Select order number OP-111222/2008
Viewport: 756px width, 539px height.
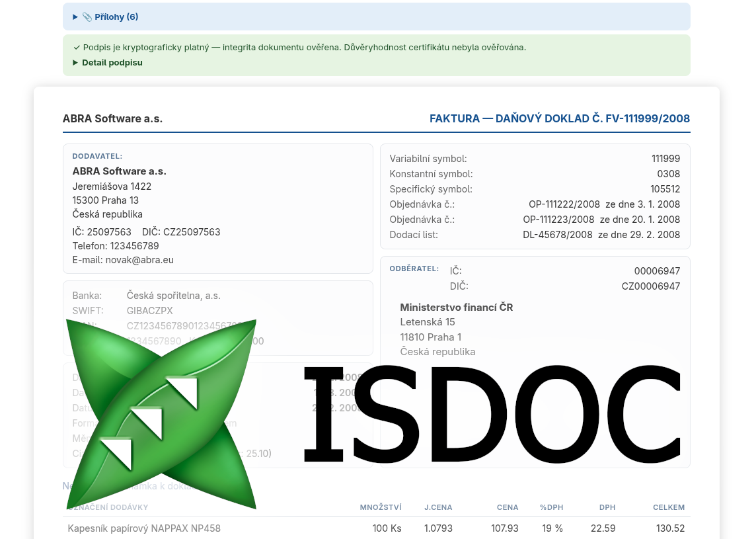564,204
